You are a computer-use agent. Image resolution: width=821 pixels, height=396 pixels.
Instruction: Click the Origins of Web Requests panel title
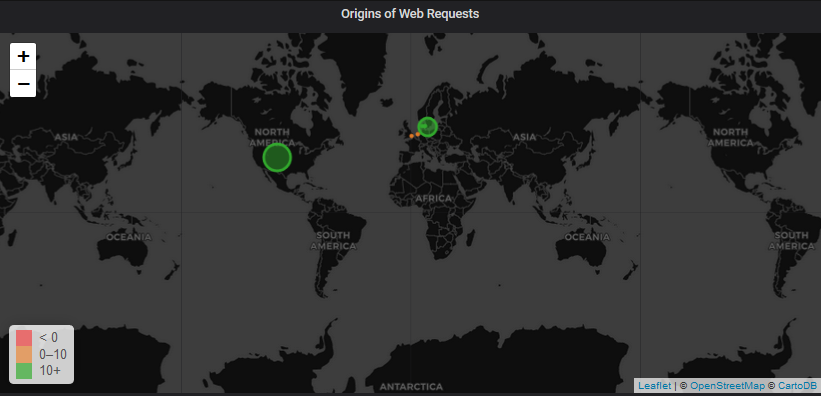pyautogui.click(x=410, y=14)
